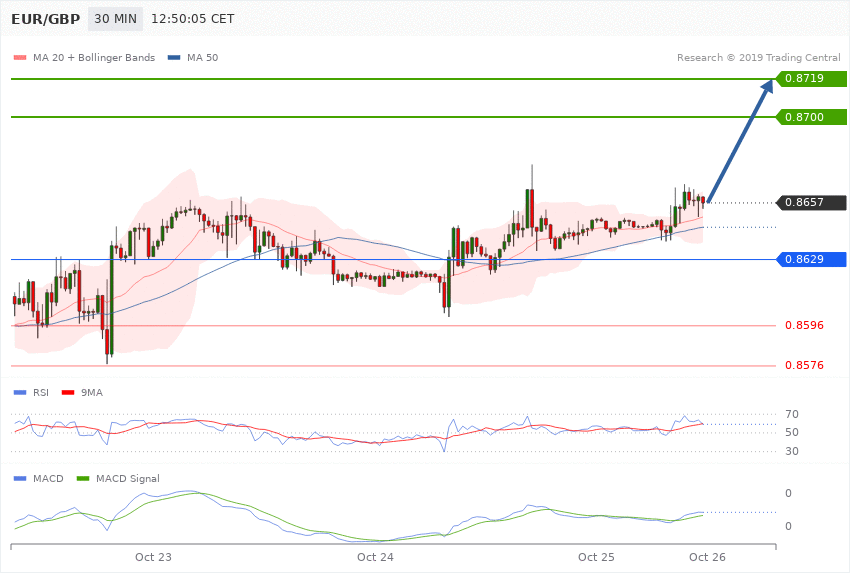Click the 12:50:05 CET timestamp
Screen dimensions: 850x576
click(x=192, y=19)
